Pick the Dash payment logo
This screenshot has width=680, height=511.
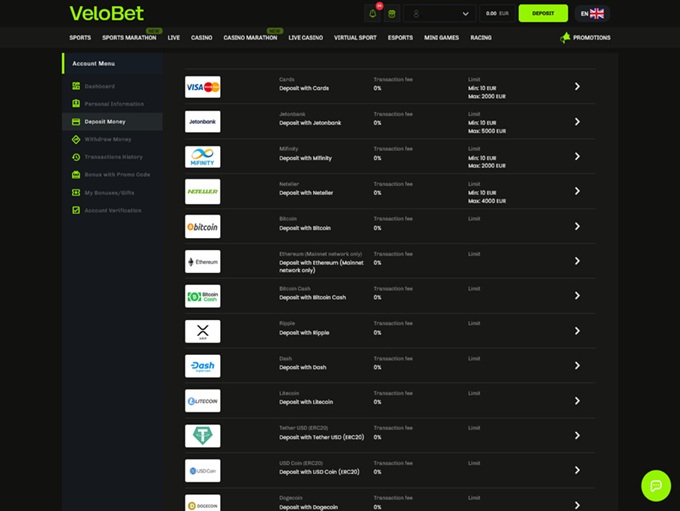[202, 366]
